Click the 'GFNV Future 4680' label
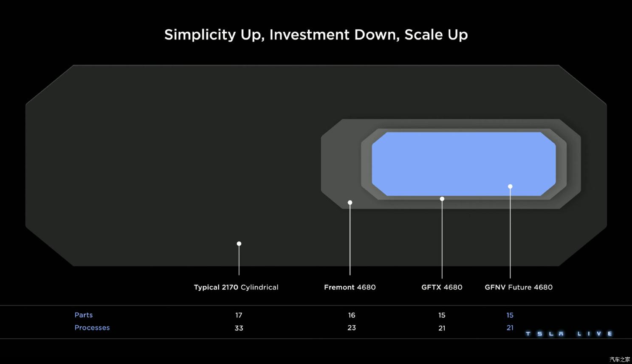 [519, 287]
